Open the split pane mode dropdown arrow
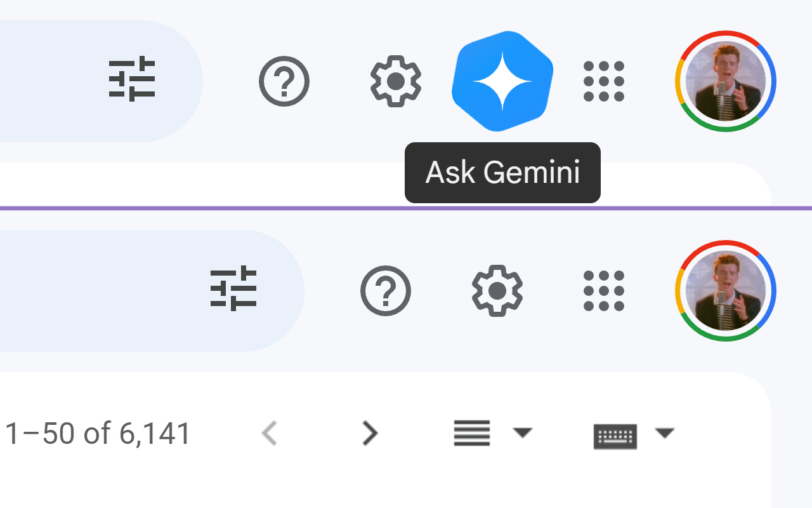Screen dimensions: 812x508 tap(523, 434)
